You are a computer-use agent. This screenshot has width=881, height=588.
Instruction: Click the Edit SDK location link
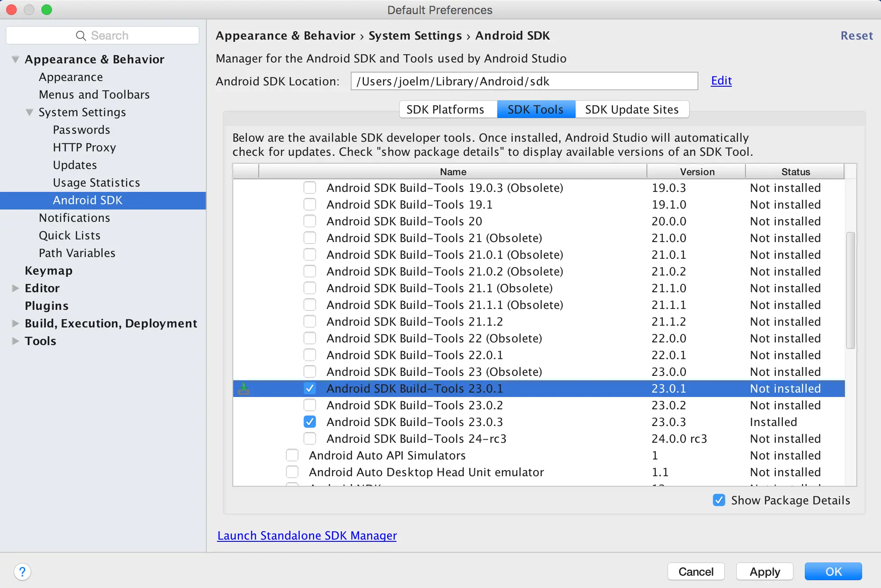[x=721, y=81]
